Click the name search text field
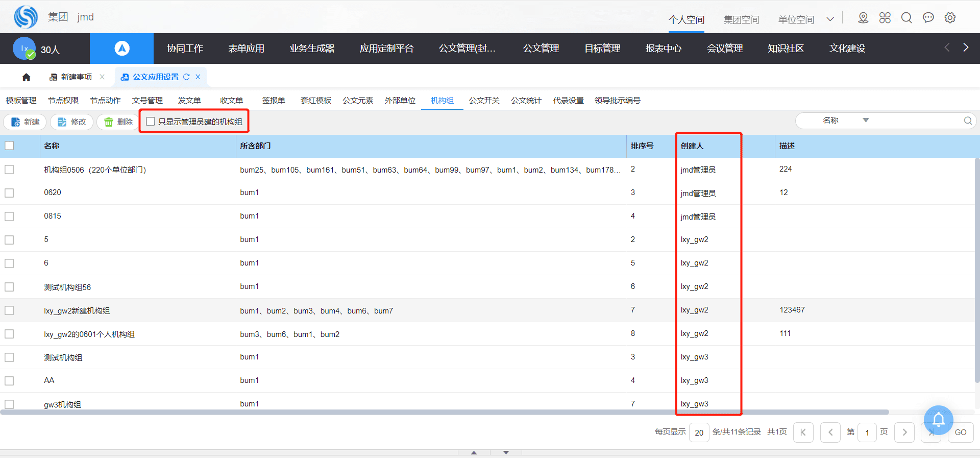The width and height of the screenshot is (980, 458). [917, 120]
